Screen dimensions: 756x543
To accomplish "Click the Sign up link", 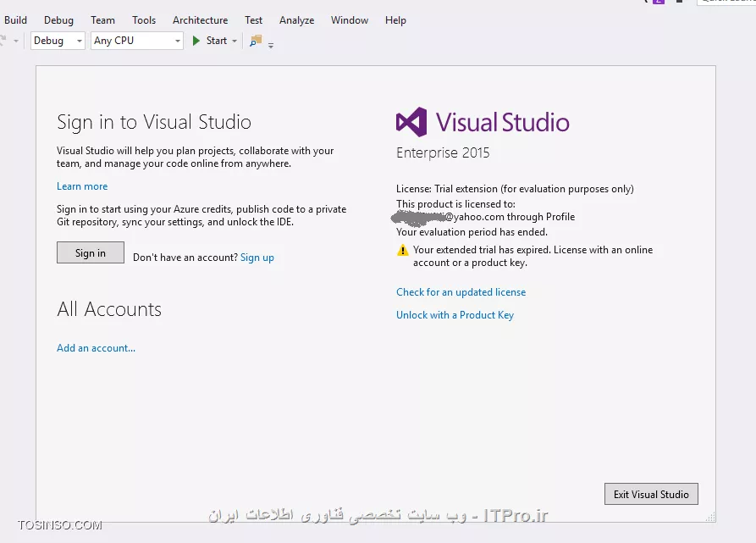I will [257, 258].
